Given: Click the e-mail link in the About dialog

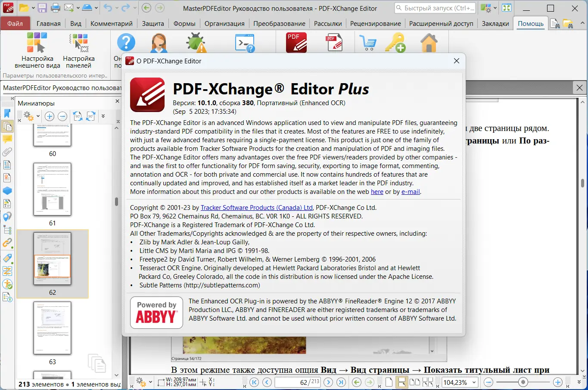Looking at the screenshot, I should tap(411, 192).
